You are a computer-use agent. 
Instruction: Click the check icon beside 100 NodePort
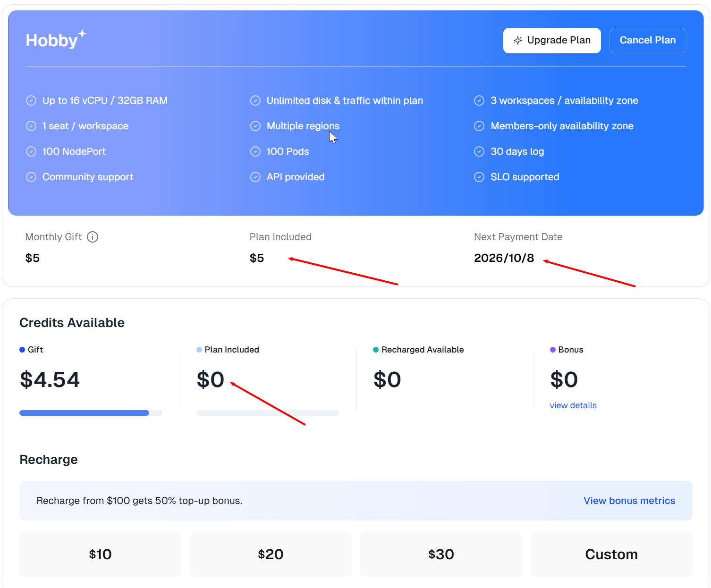pyautogui.click(x=31, y=151)
